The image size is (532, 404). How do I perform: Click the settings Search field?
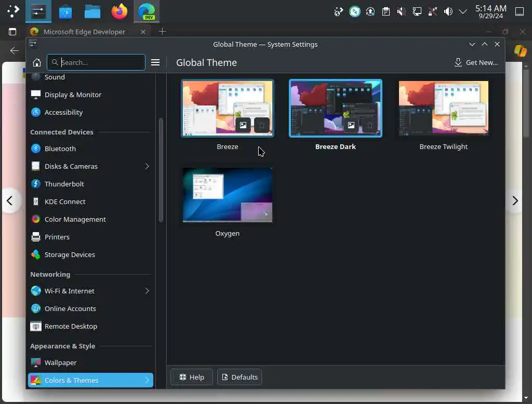pyautogui.click(x=96, y=62)
